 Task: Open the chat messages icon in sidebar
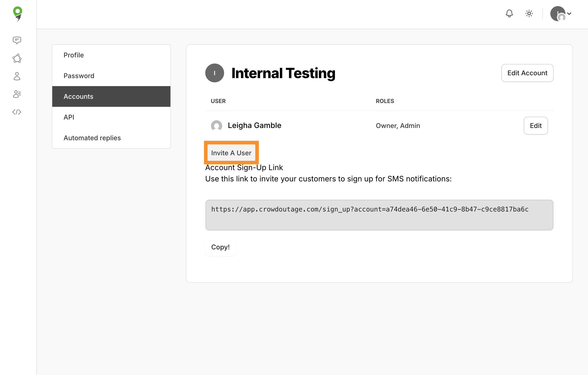(x=17, y=40)
